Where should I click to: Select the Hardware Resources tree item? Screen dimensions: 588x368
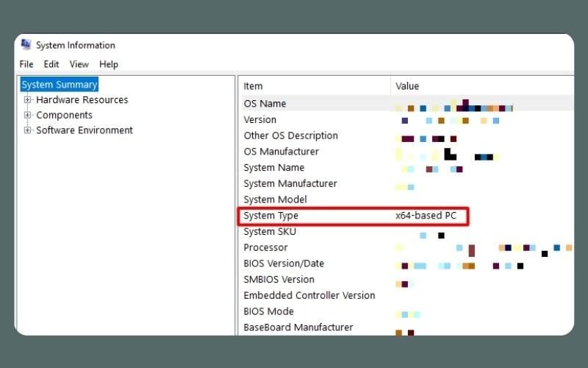[82, 100]
